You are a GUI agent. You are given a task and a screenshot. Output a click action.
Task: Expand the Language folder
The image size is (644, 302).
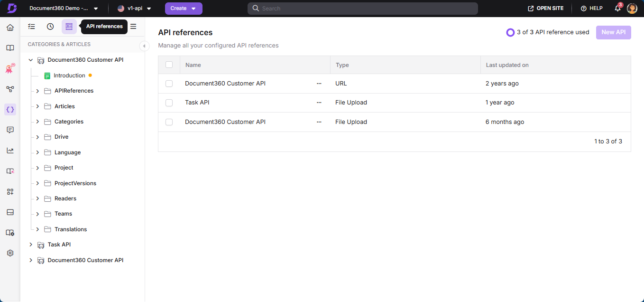click(37, 152)
